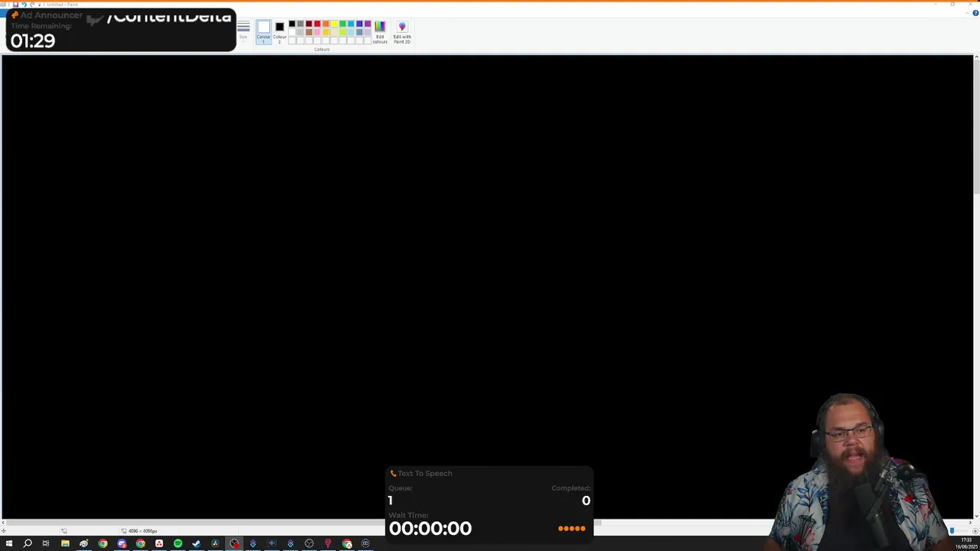The width and height of the screenshot is (980, 551).
Task: Open the Windows Start menu
Action: pos(9,543)
